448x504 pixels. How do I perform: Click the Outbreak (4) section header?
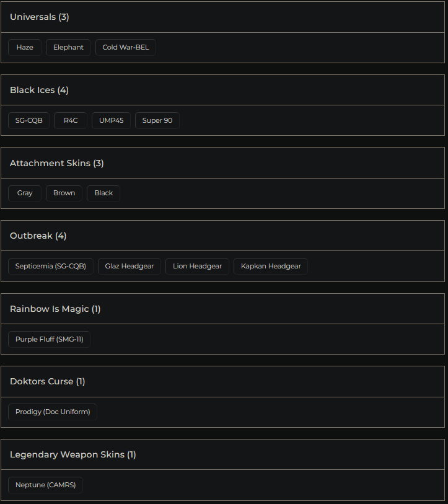[x=38, y=236]
